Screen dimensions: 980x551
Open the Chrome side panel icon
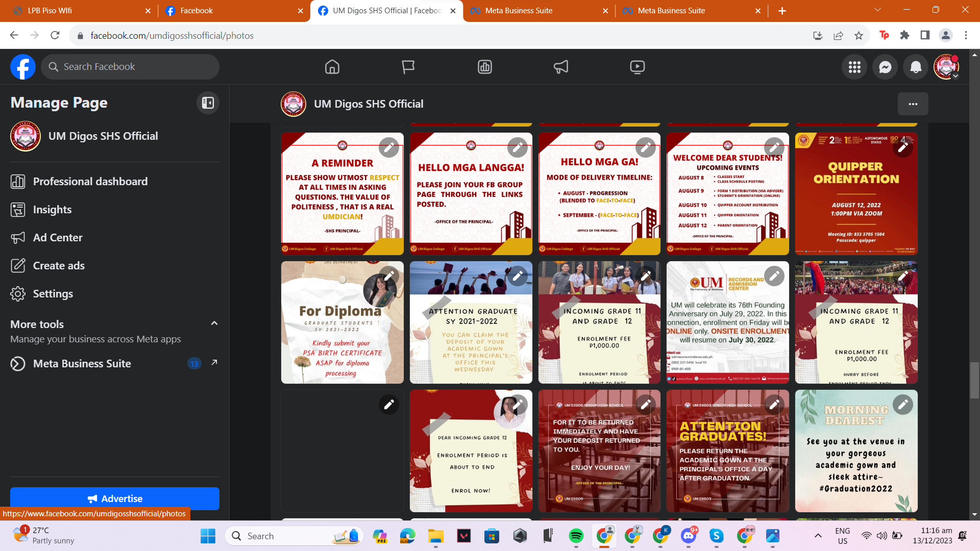click(x=925, y=35)
